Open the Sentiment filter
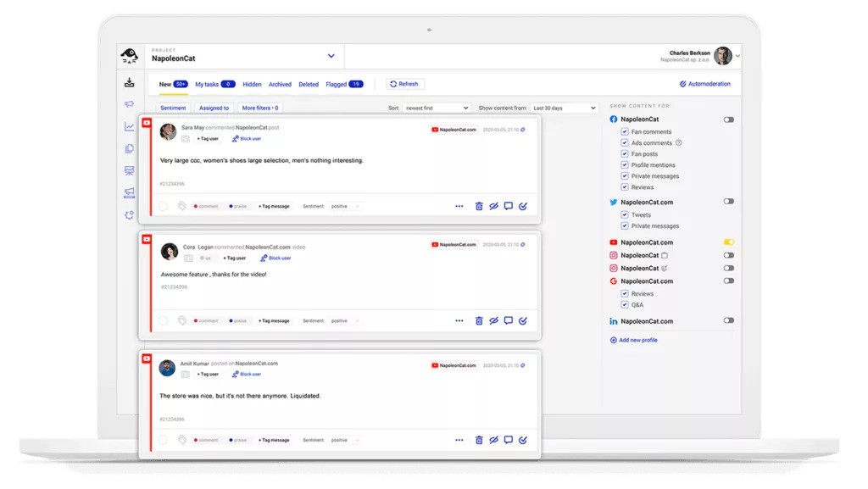868x489 pixels. 173,108
